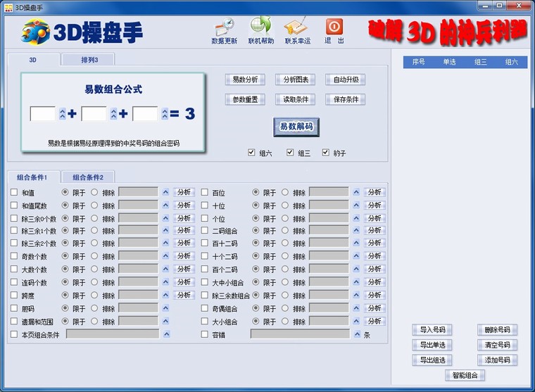Open the 联机帮助 online help icon

point(260,27)
